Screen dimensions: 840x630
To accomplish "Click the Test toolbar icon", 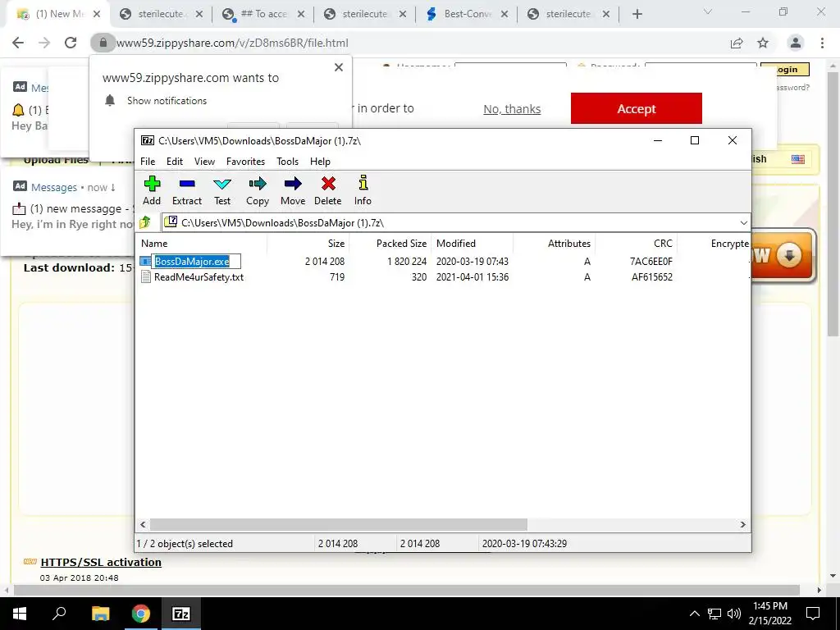I will click(222, 190).
